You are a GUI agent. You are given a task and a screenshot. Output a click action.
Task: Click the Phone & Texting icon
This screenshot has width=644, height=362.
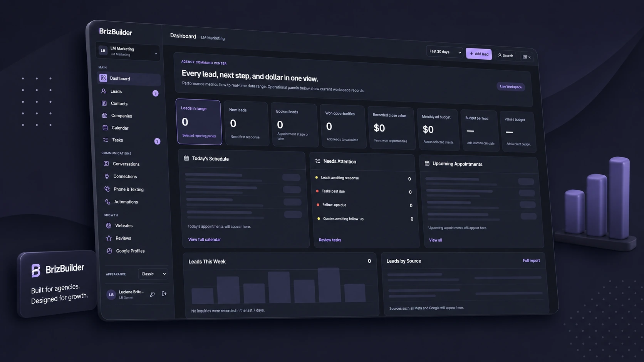coord(107,189)
